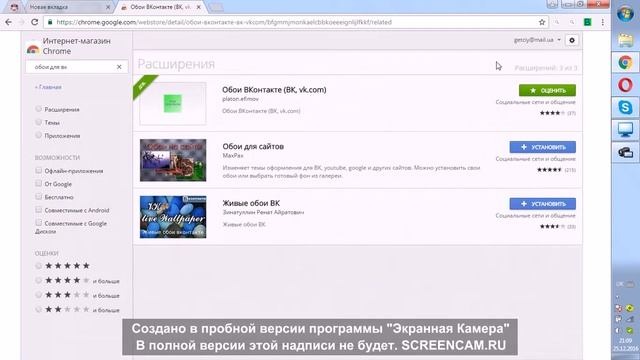
Task: Bookmark this page with the star icon
Action: pyautogui.click(x=542, y=22)
